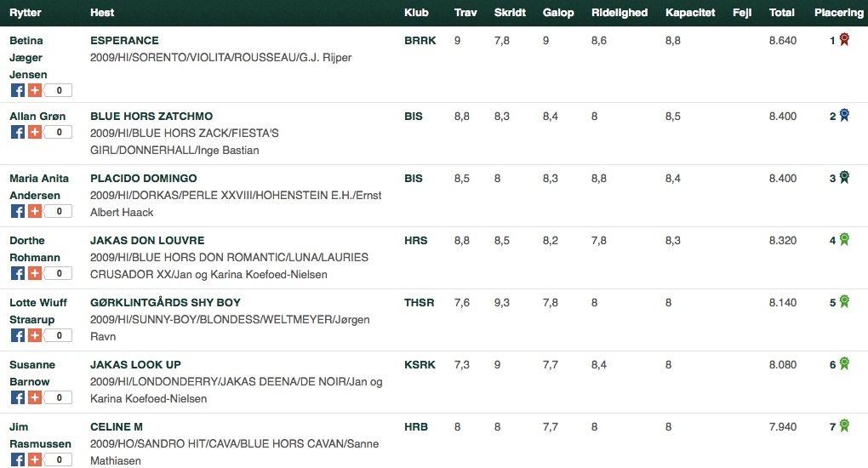Sort by the Hest column header
The height and width of the screenshot is (468, 868).
102,12
